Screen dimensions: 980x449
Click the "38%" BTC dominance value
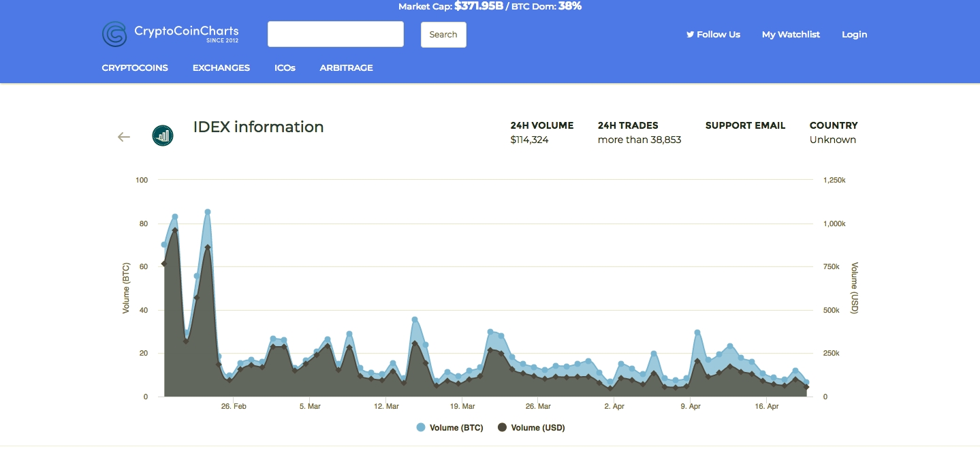click(570, 6)
